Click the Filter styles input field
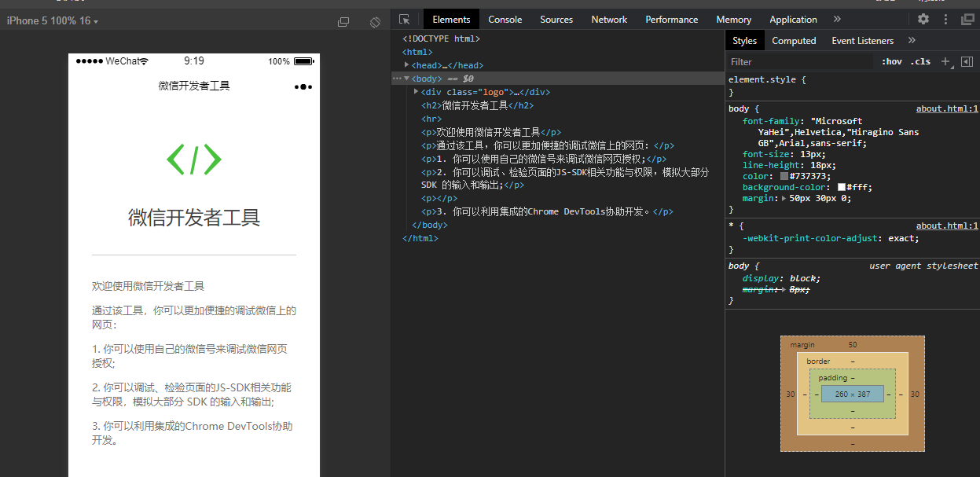This screenshot has width=980, height=477. (x=799, y=61)
